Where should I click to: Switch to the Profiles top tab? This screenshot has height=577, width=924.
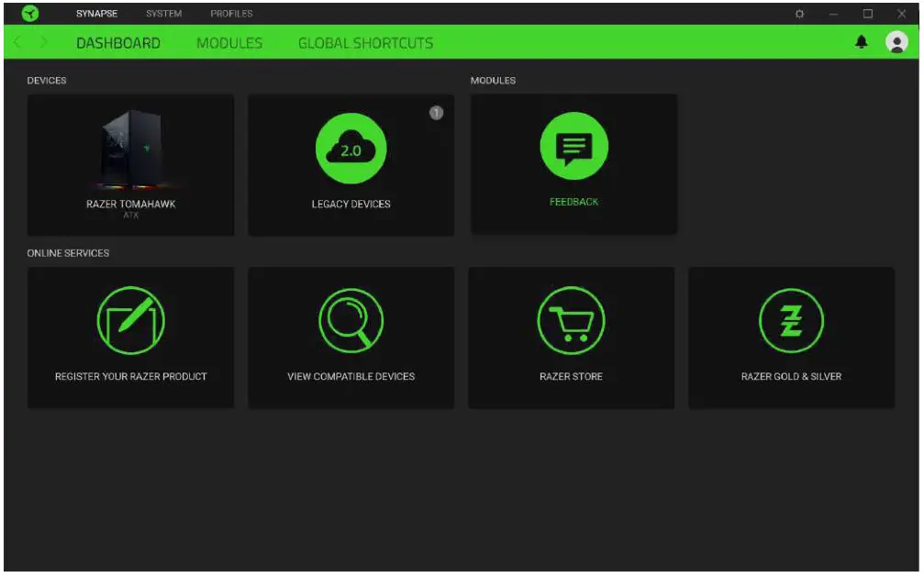point(231,14)
